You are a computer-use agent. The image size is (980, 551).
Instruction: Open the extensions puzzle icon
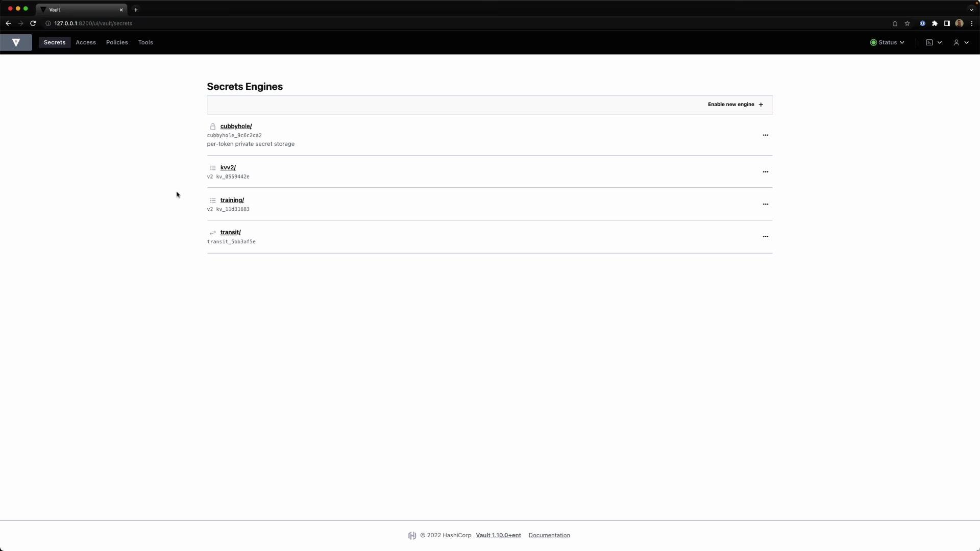tap(935, 23)
